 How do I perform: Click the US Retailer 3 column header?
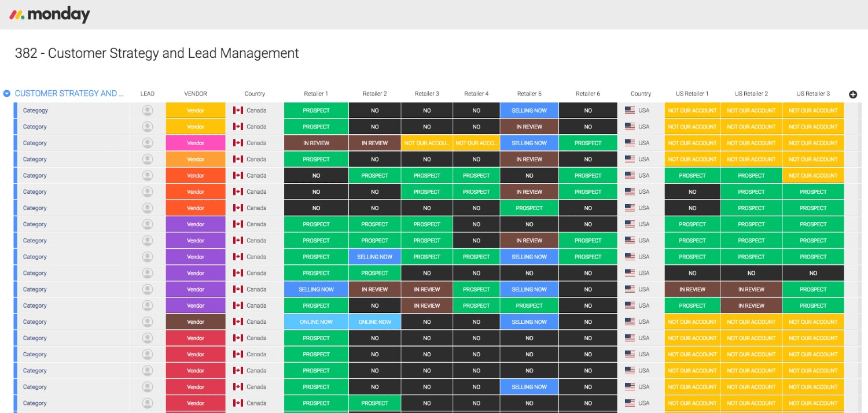tap(813, 94)
